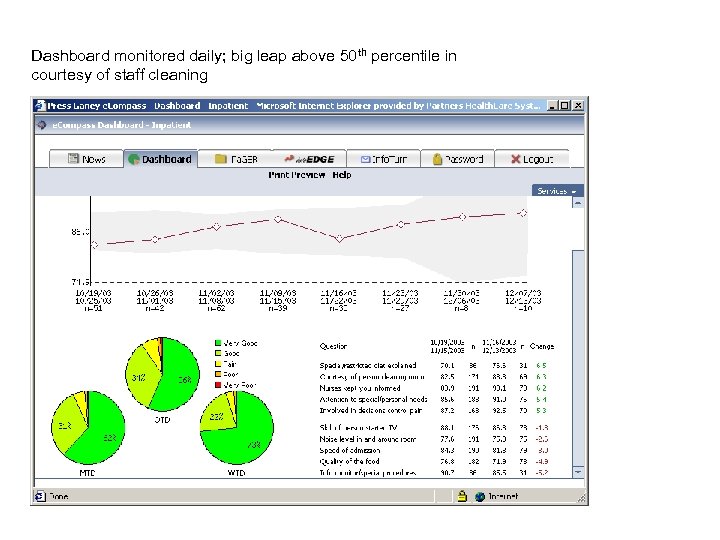Click the green pie icon on the Dashboard tab
This screenshot has height=540, width=720.
[x=134, y=159]
